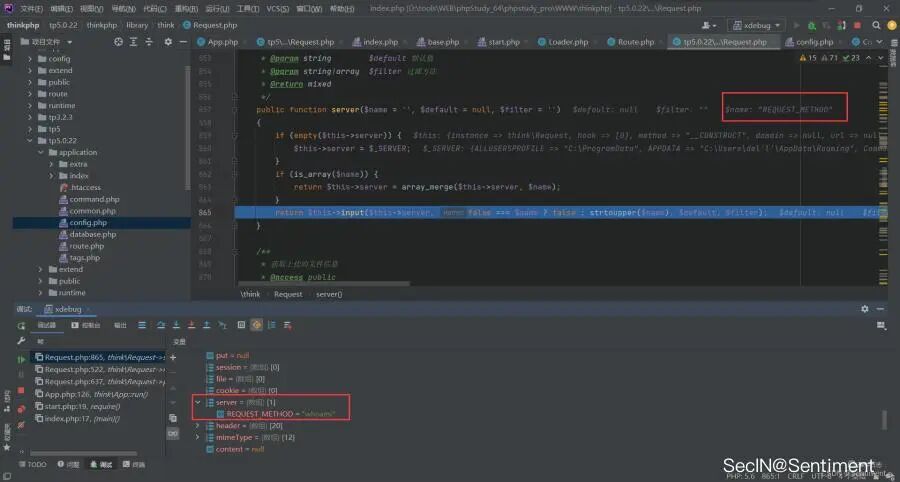Switch to Loader.php editor tab
The width and height of the screenshot is (900, 482).
point(563,42)
